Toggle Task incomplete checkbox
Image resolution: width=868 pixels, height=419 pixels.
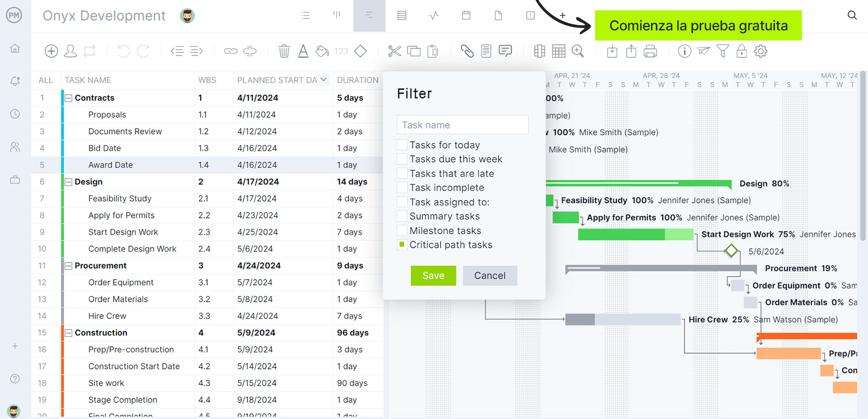coord(402,188)
